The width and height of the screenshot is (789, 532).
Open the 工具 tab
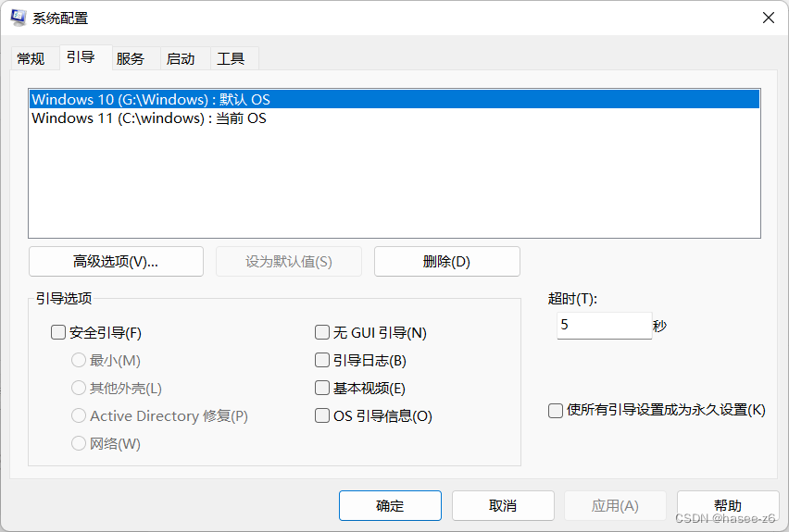[x=231, y=59]
